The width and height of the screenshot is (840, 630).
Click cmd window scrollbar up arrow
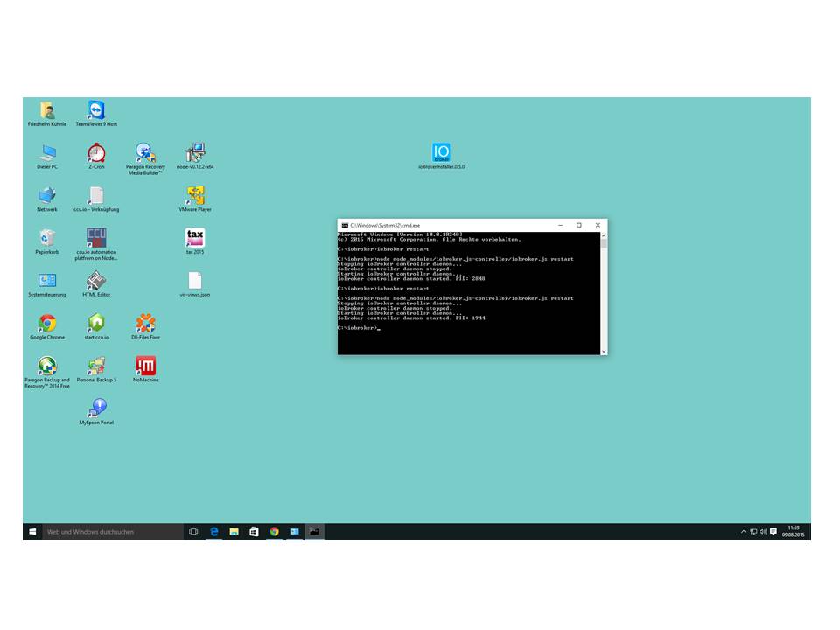pos(604,235)
